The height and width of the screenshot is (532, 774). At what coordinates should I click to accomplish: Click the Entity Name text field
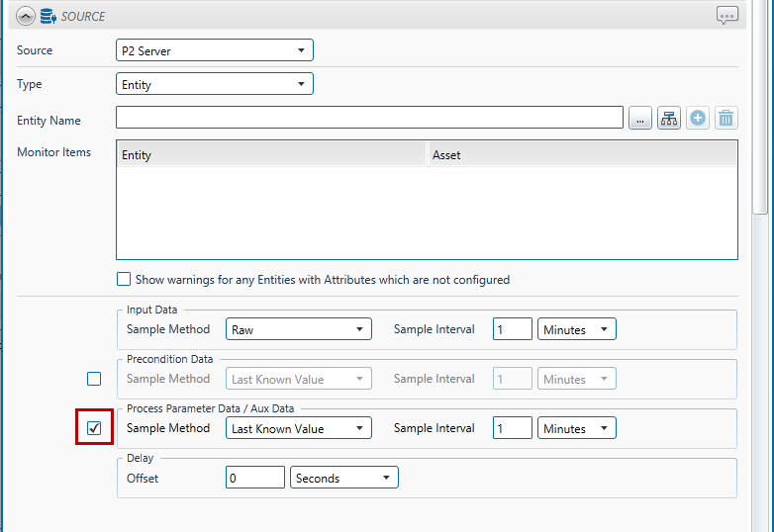coord(369,119)
